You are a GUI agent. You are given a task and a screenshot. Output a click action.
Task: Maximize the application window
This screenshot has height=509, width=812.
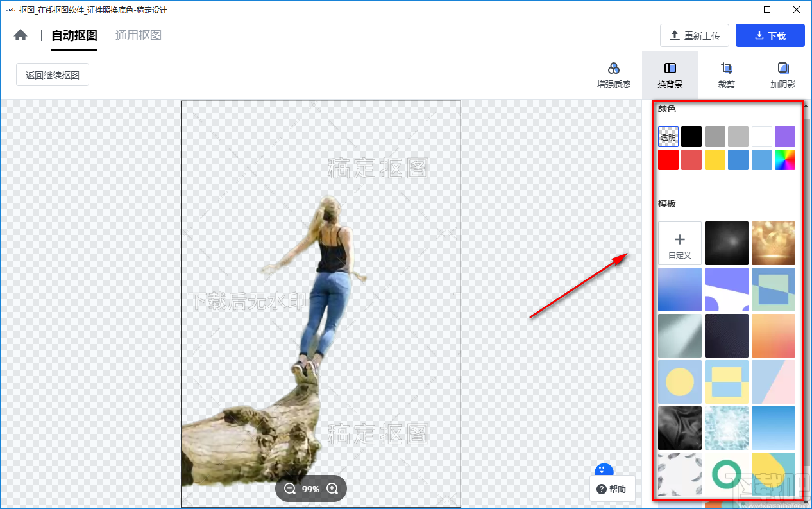767,10
